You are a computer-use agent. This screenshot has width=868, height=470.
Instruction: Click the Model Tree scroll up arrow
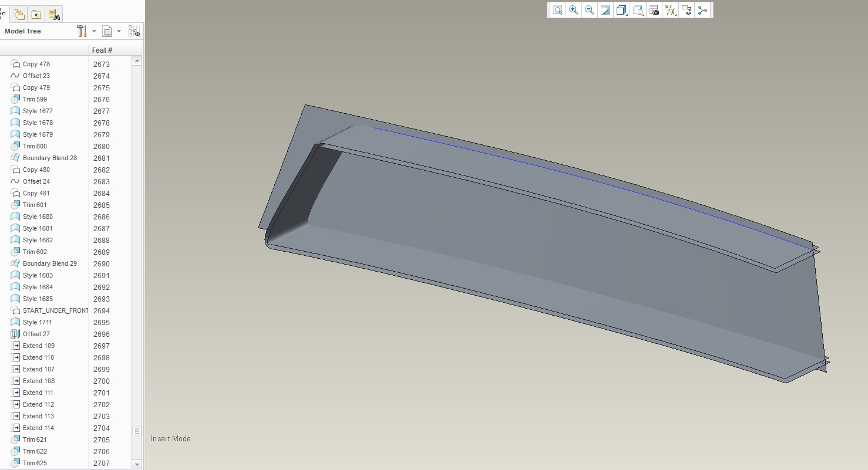[x=137, y=60]
